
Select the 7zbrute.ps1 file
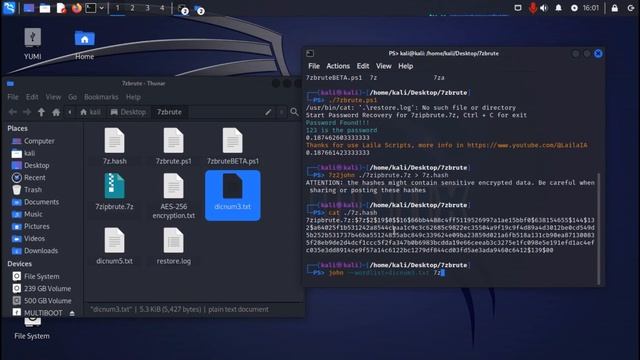(x=173, y=146)
